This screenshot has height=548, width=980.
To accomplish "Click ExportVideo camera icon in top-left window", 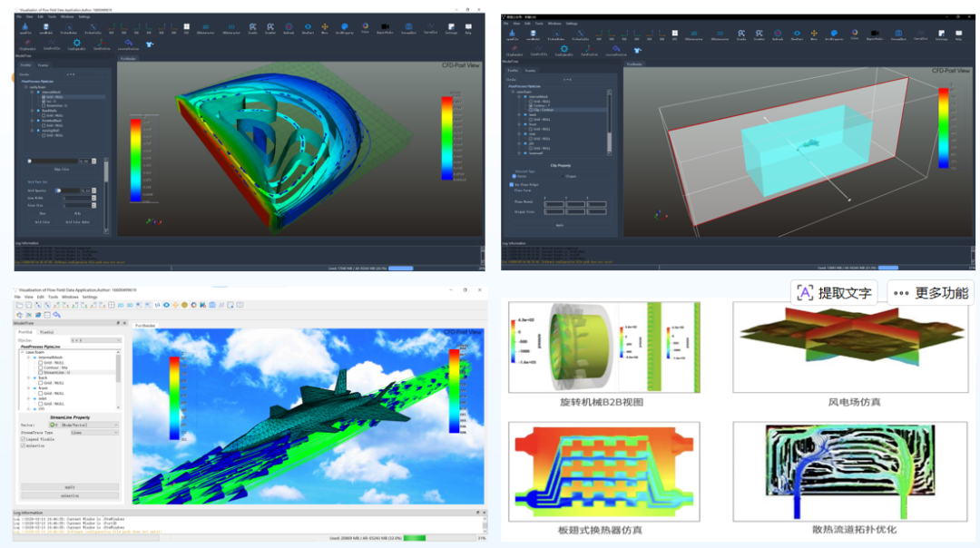I will point(385,26).
